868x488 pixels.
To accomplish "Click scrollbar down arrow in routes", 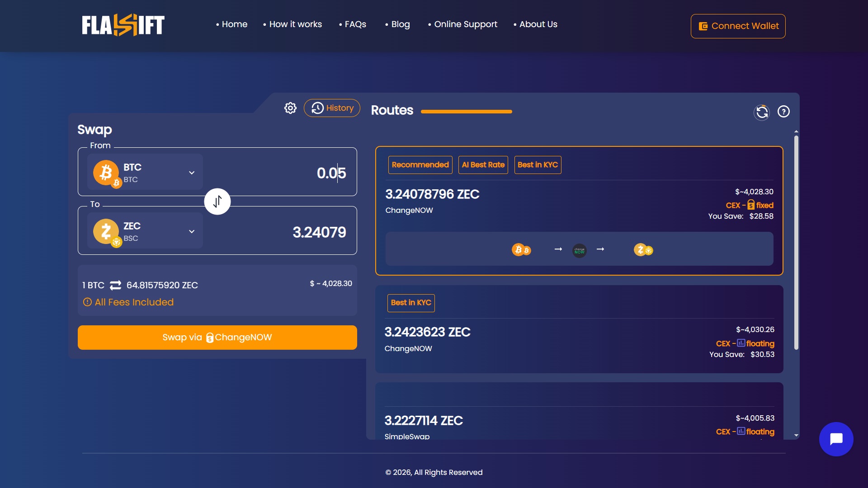I will [x=796, y=436].
